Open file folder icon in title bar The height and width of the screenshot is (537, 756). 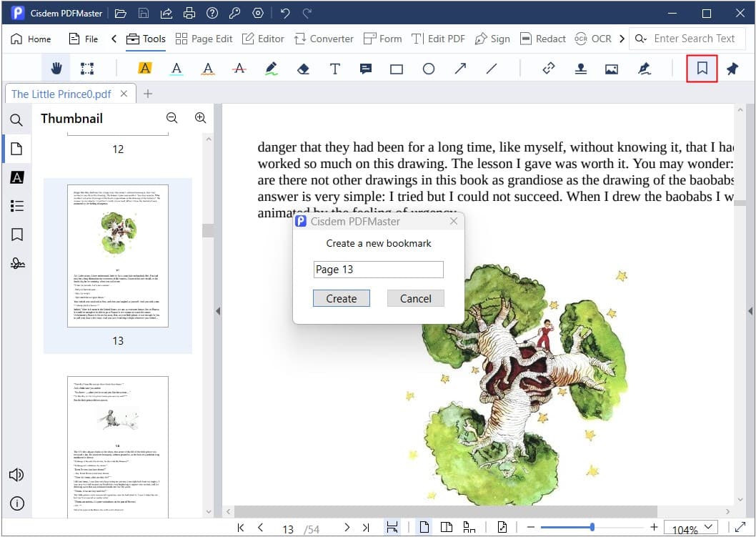click(121, 13)
